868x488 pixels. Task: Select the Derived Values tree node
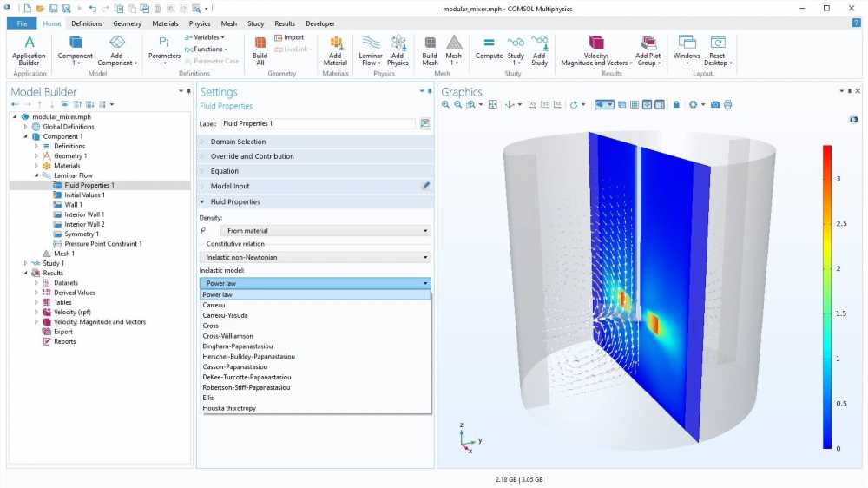74,293
